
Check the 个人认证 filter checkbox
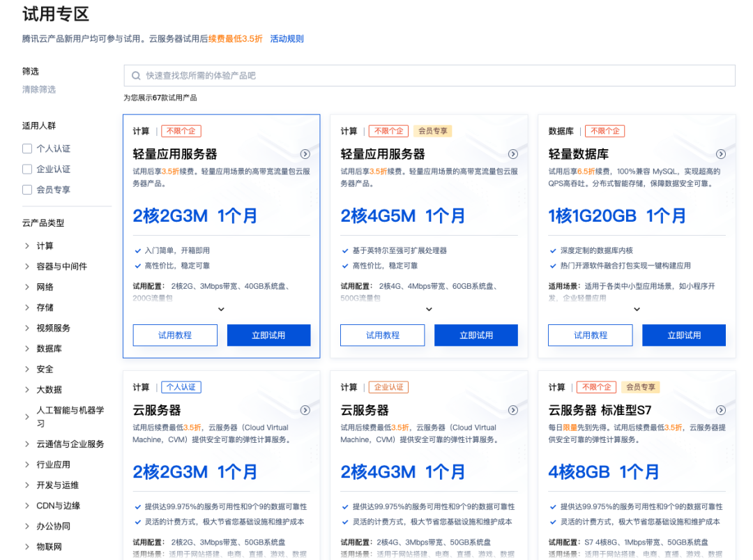tap(27, 149)
